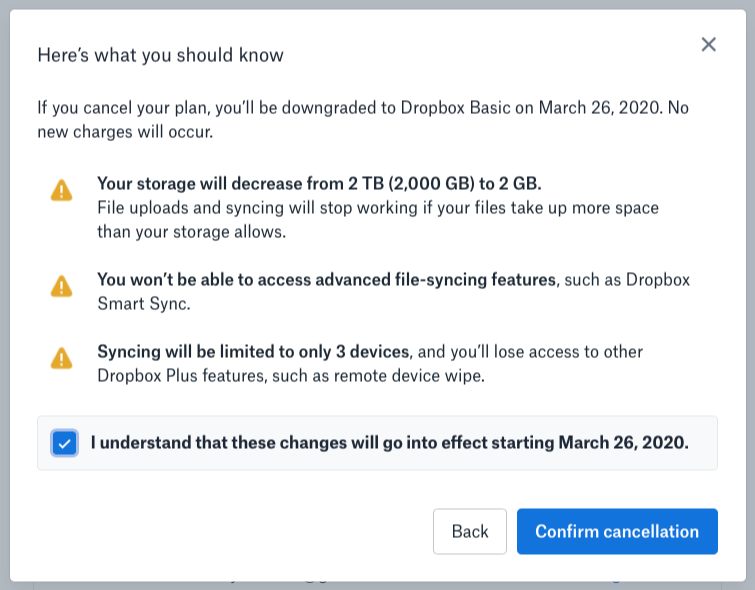Click the warning icon beside 3 devices limit
The image size is (755, 590).
pos(62,358)
